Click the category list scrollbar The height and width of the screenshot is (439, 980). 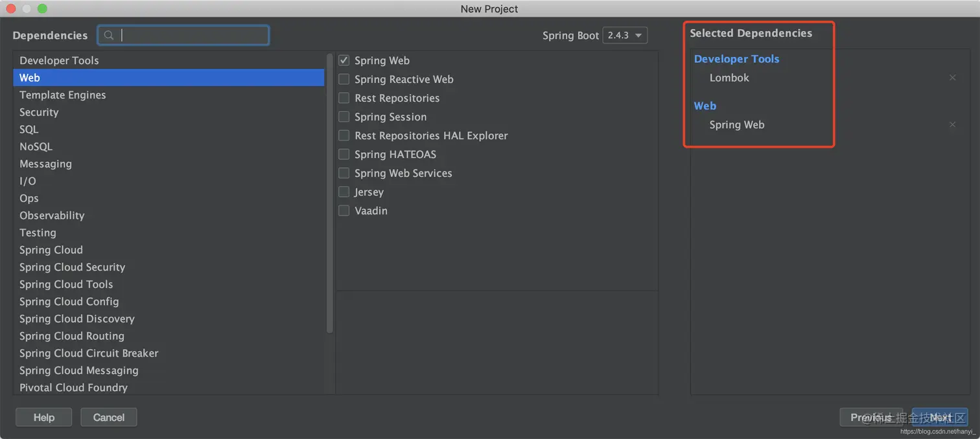pyautogui.click(x=329, y=194)
